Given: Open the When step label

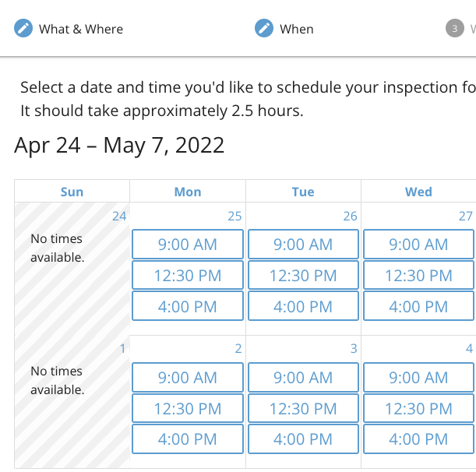Looking at the screenshot, I should (296, 29).
